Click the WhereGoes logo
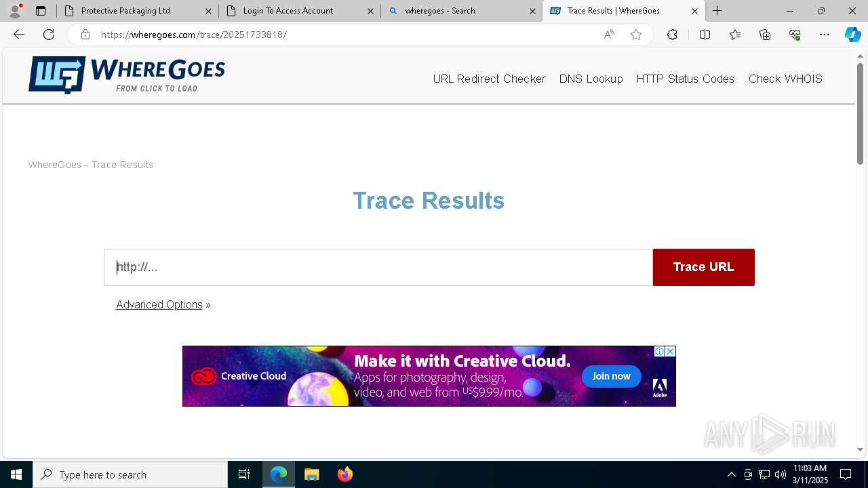 click(x=127, y=75)
